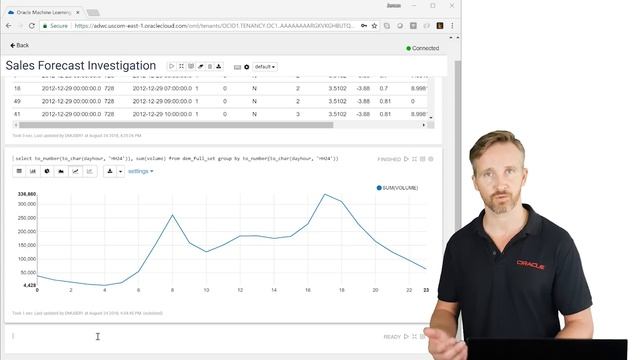Screen dimensions: 640x360
Task: Toggle editor visibility on FINISHED paragraph
Action: pos(414,159)
